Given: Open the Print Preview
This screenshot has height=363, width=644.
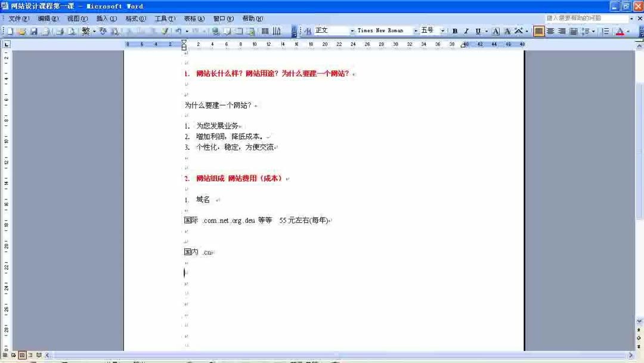Looking at the screenshot, I should [72, 30].
